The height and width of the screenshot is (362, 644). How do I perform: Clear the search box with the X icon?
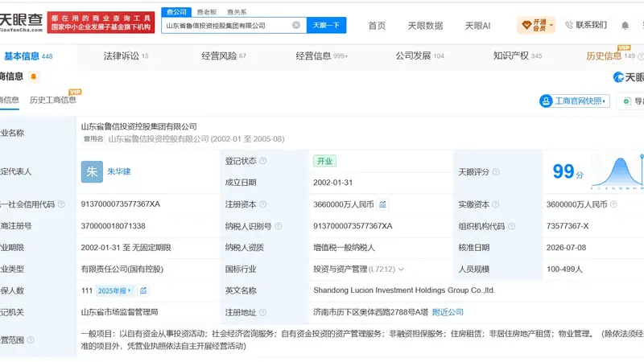(296, 26)
